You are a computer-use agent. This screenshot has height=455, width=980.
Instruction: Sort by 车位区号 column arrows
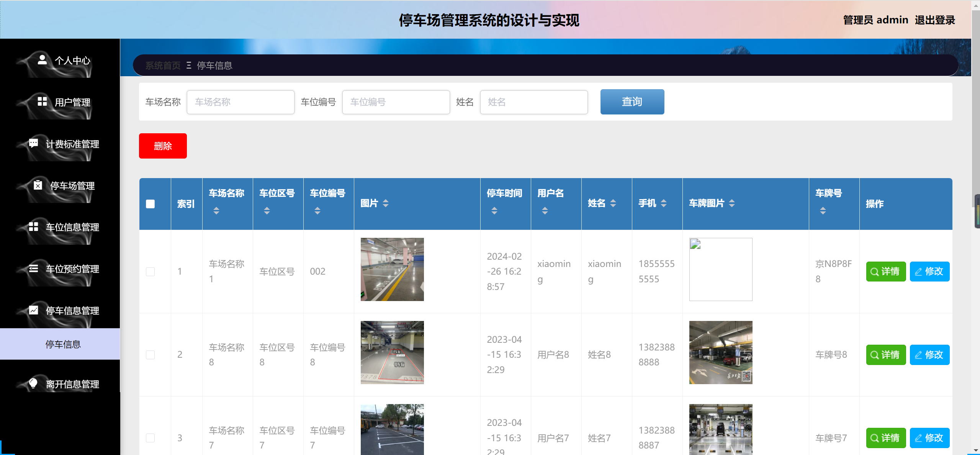click(267, 211)
